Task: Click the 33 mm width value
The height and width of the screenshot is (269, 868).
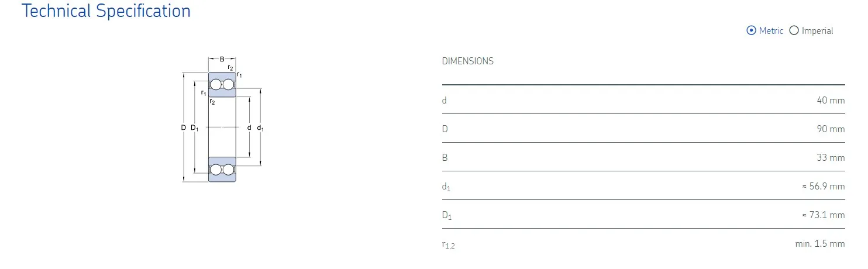Action: click(831, 157)
